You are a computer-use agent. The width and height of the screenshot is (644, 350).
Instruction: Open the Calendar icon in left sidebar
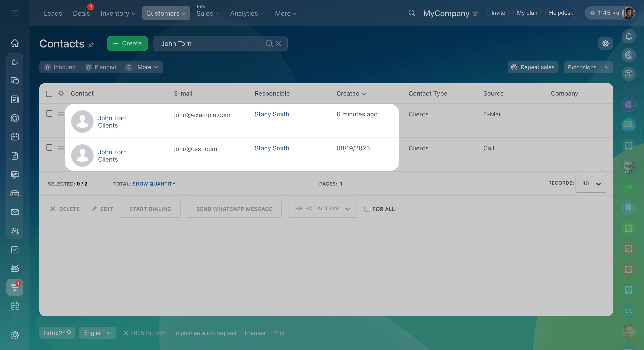pyautogui.click(x=15, y=137)
